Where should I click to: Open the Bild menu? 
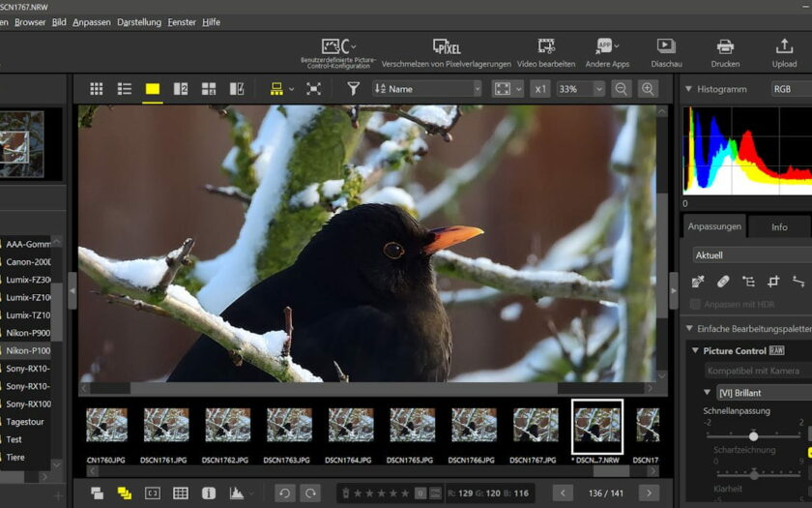pyautogui.click(x=59, y=22)
